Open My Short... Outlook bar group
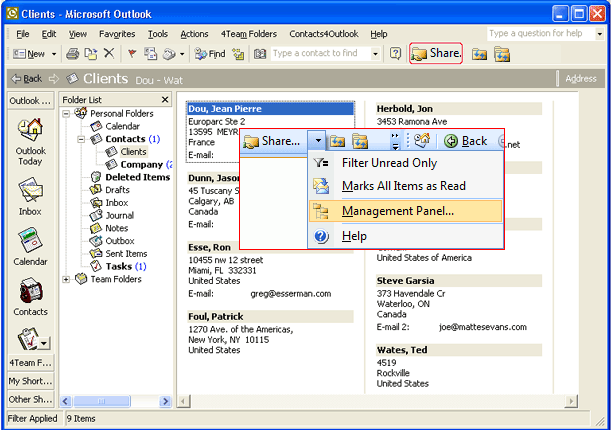The image size is (611, 430). click(30, 381)
